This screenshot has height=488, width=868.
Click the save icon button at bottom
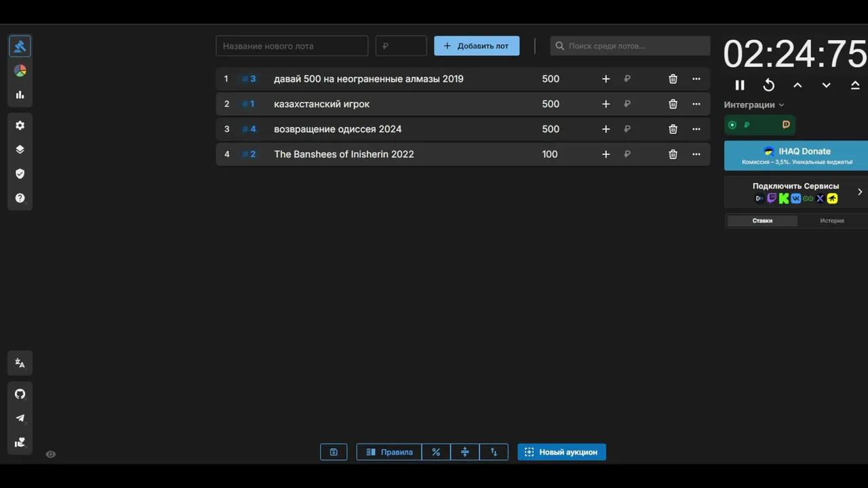[334, 452]
